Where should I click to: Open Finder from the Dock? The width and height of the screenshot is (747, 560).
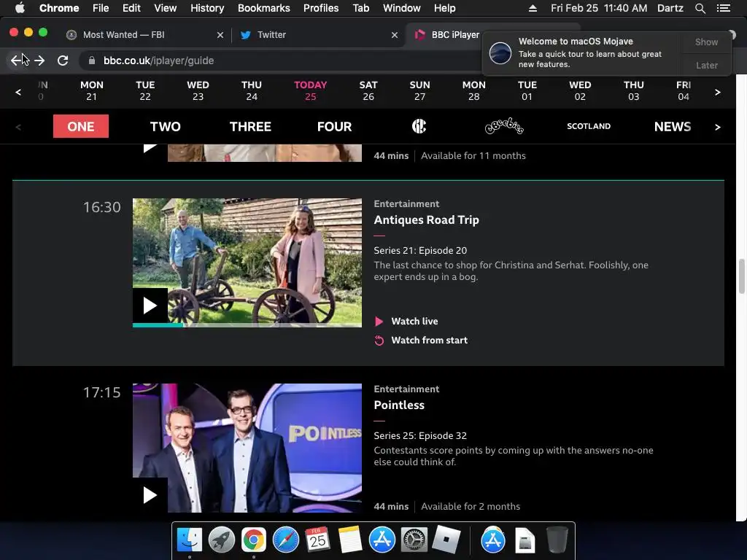pyautogui.click(x=190, y=540)
